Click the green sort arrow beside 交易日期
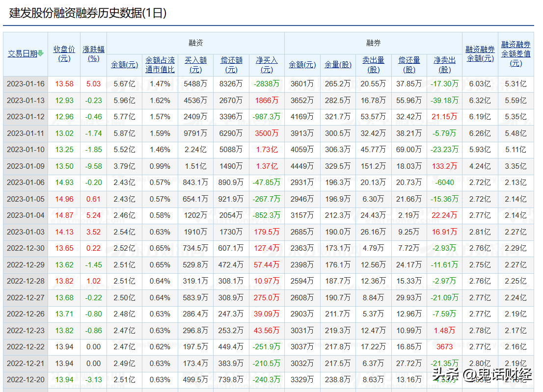 (x=41, y=53)
